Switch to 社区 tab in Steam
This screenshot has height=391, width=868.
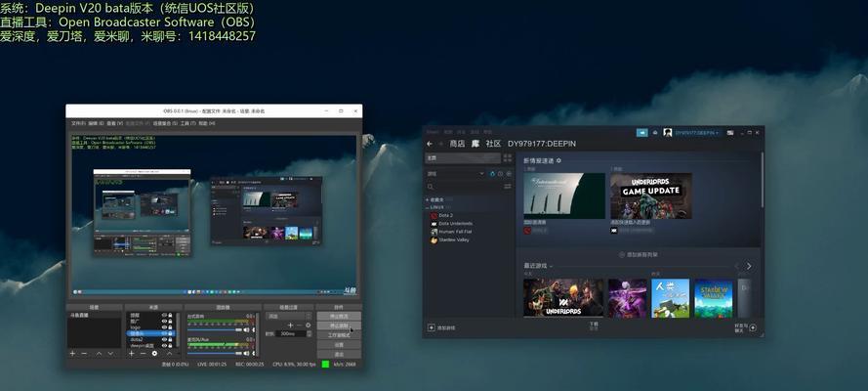point(493,144)
